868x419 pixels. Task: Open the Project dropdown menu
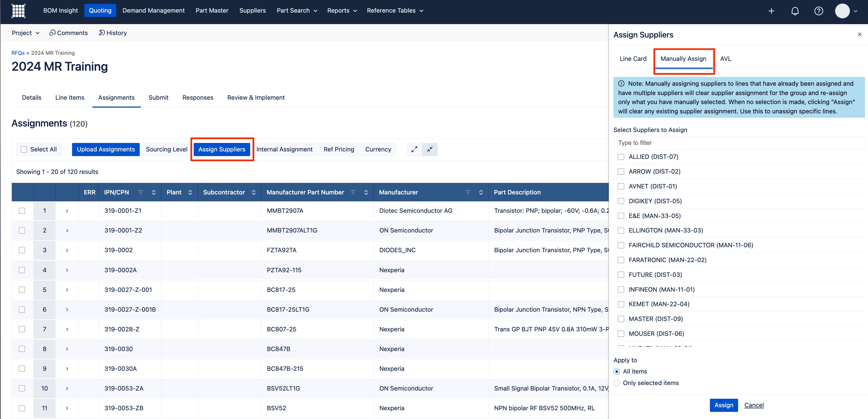[x=25, y=33]
